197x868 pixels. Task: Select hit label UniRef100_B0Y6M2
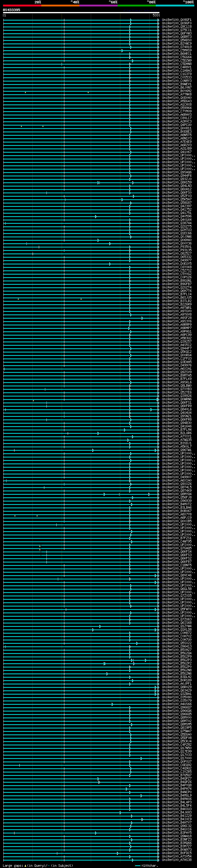[177, 91]
